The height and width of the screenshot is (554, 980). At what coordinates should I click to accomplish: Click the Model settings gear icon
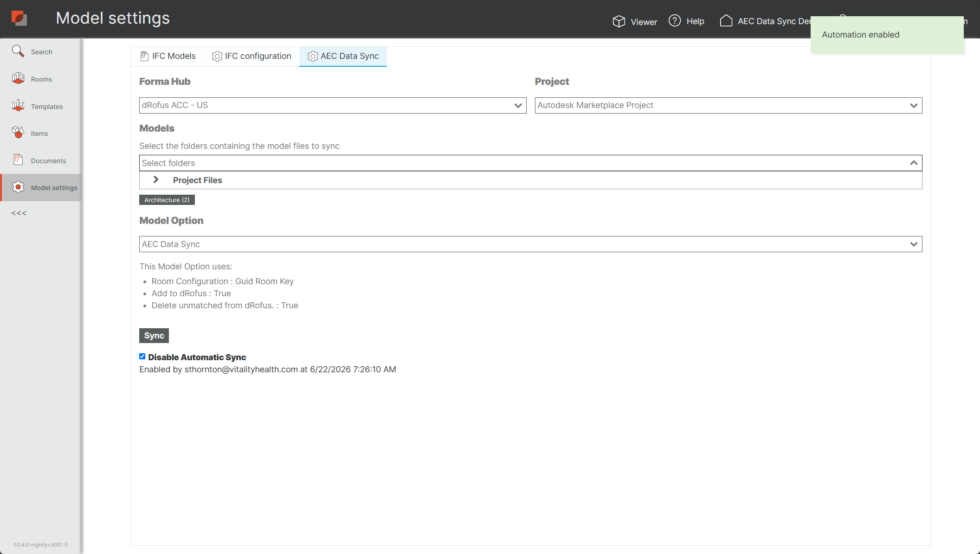click(x=18, y=187)
